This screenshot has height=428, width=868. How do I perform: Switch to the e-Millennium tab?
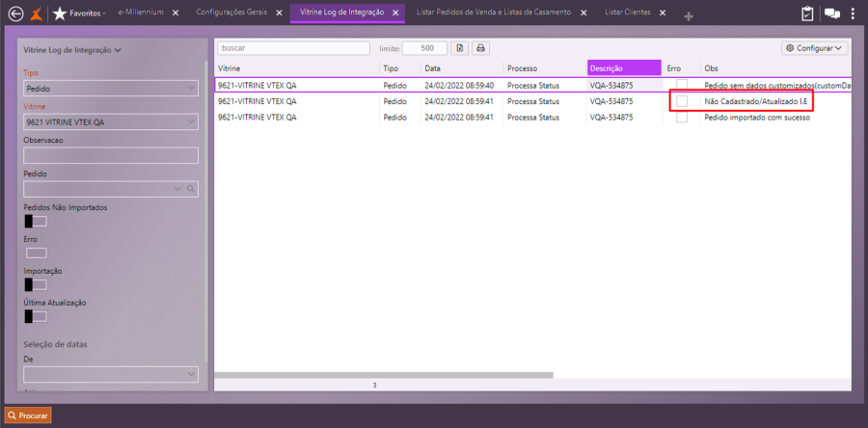(x=141, y=13)
